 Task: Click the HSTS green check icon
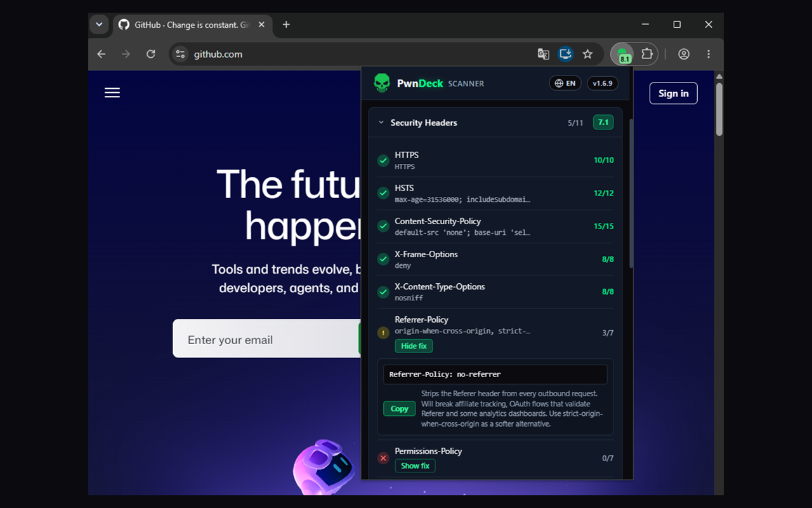(383, 193)
